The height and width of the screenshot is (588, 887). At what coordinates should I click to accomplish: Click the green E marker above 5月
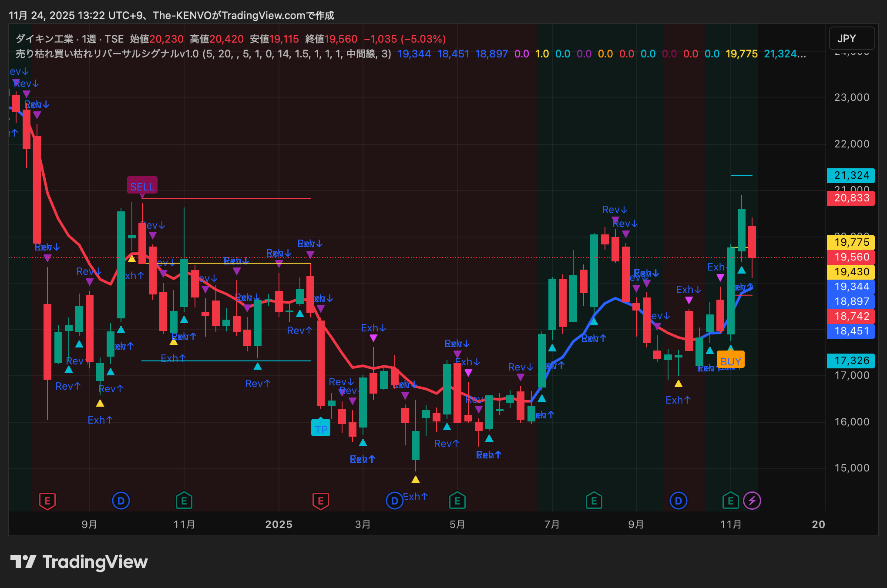coord(457,501)
